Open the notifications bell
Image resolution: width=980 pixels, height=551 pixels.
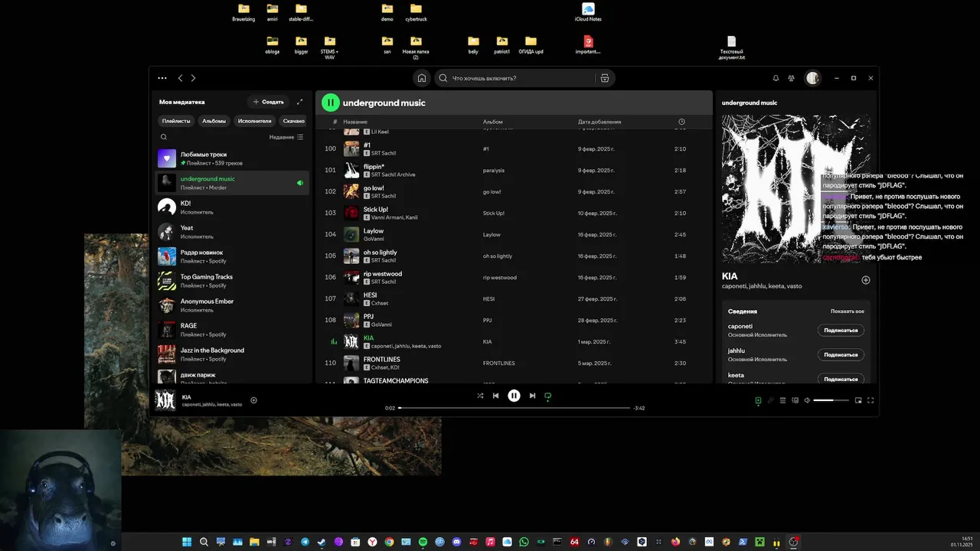776,78
